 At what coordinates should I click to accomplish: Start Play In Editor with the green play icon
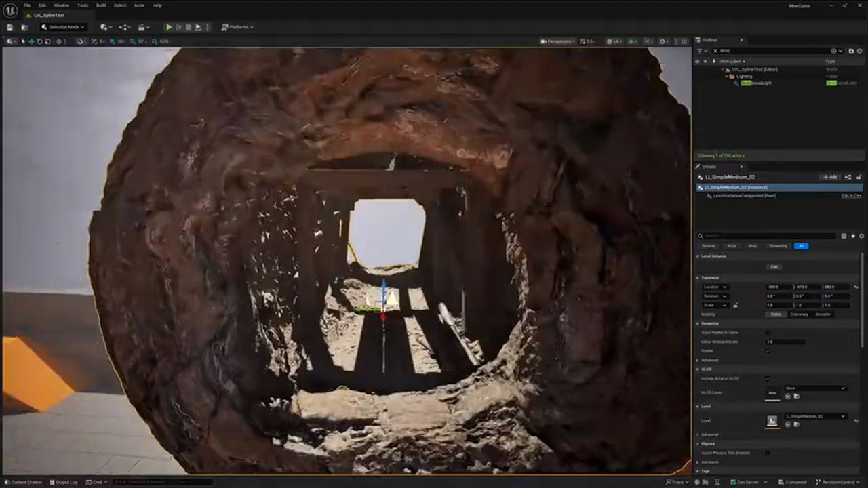pos(168,27)
